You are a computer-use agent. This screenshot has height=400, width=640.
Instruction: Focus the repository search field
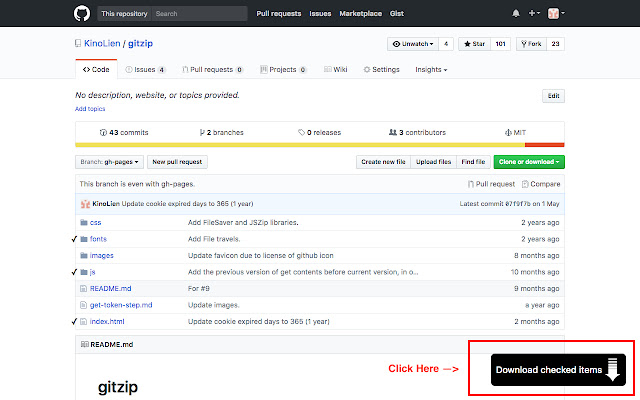[x=198, y=14]
